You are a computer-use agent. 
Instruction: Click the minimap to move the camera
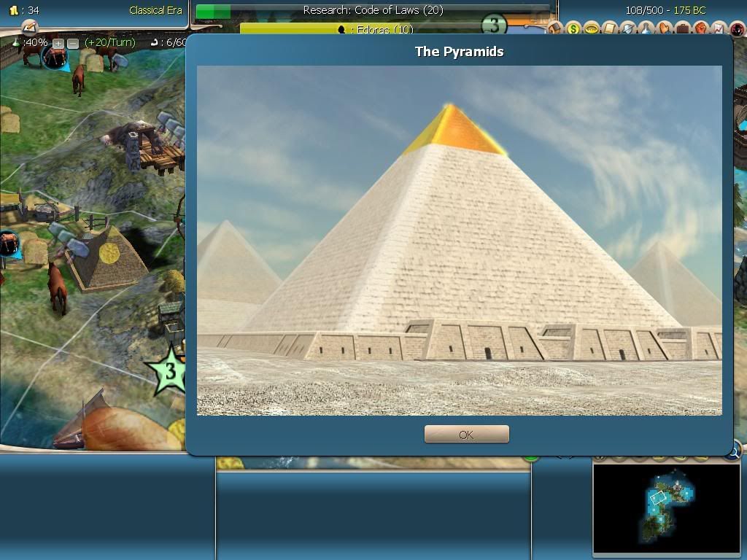coord(666,507)
